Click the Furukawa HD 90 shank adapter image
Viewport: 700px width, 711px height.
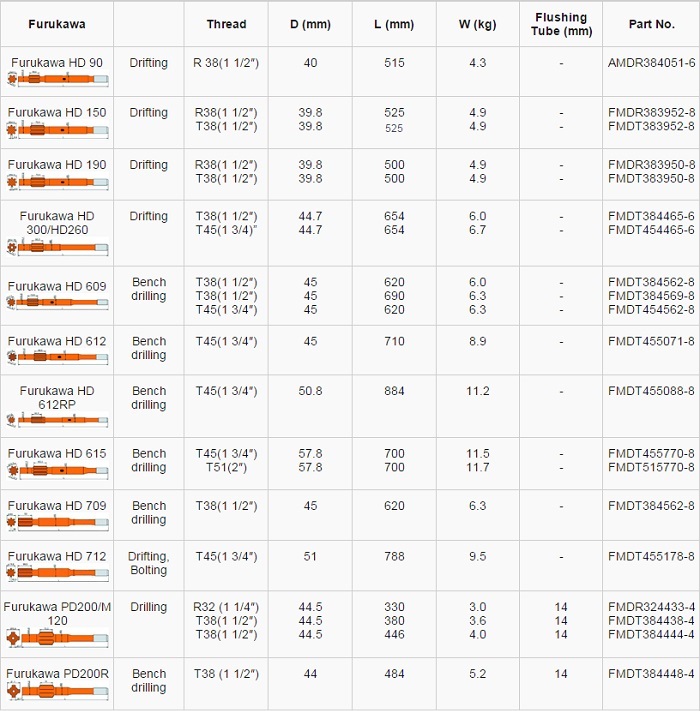(58, 79)
